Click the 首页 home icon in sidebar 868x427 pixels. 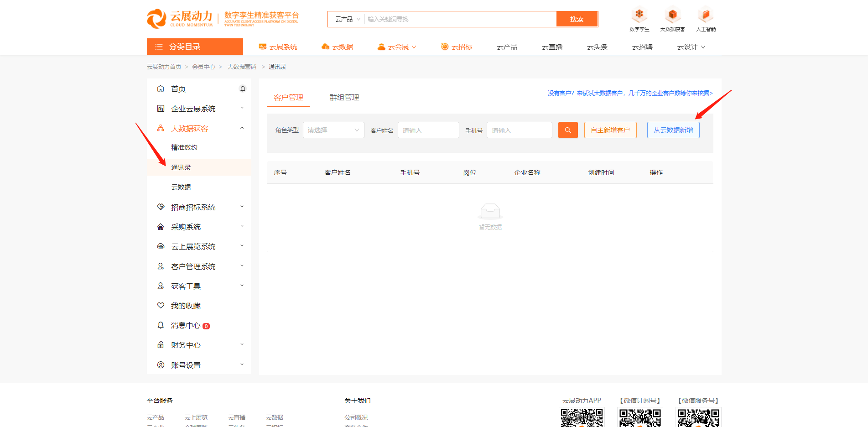click(x=161, y=89)
